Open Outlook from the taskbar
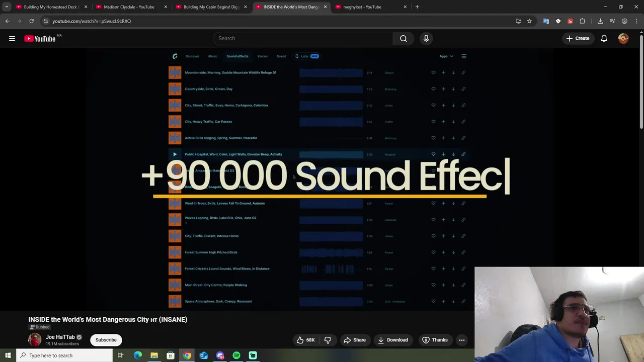644x362 pixels. pyautogui.click(x=203, y=355)
